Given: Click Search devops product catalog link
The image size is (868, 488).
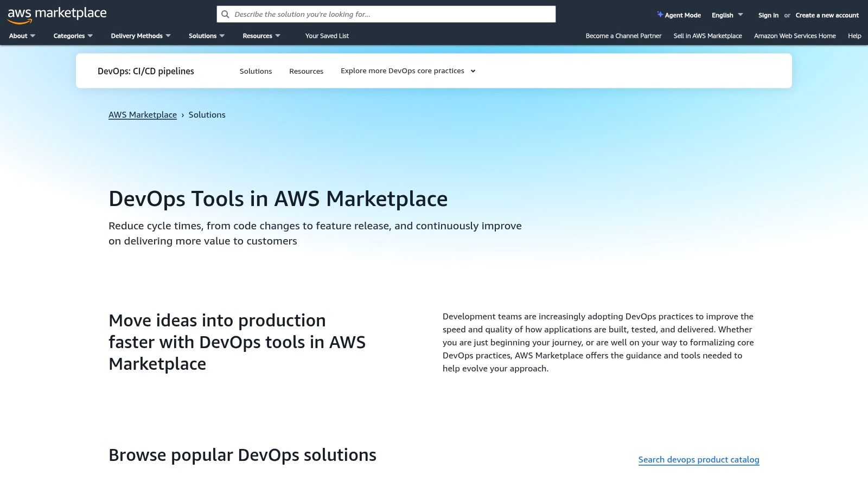Looking at the screenshot, I should 698,459.
